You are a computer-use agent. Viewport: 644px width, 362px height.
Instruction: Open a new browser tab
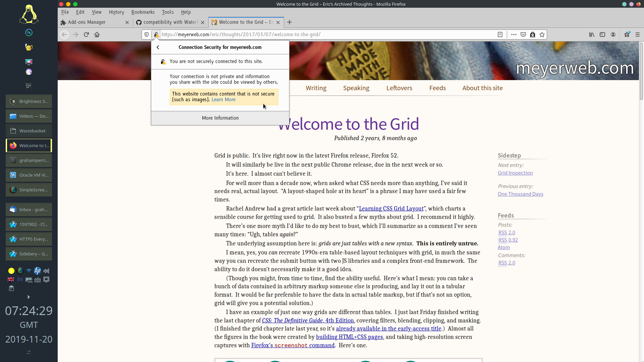(x=289, y=22)
